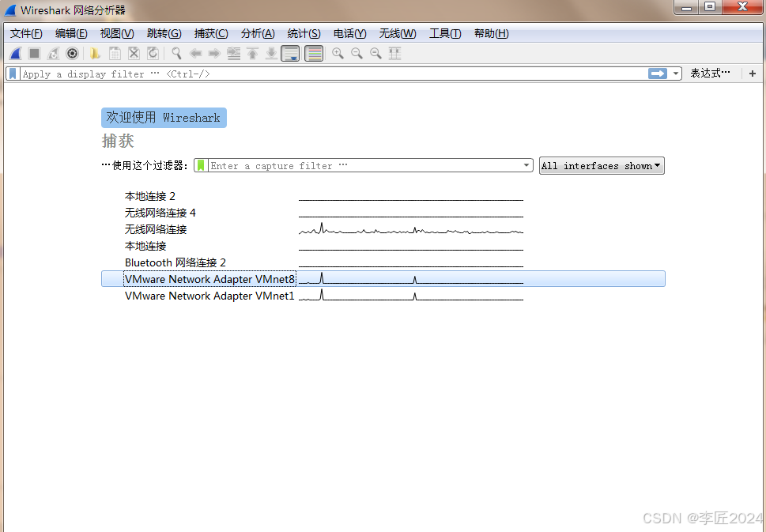Toggle auto-scroll during live capture
This screenshot has width=766, height=532.
(x=290, y=53)
